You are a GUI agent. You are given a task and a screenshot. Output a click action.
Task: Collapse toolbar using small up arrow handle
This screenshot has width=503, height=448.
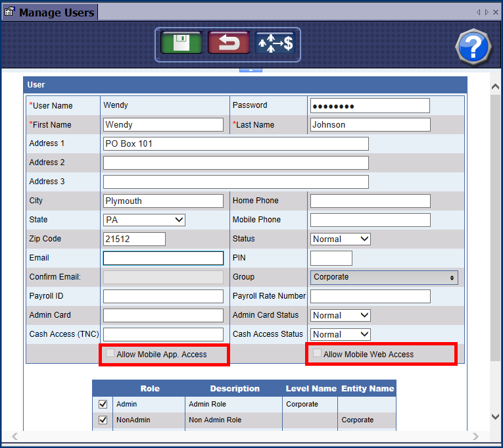[x=251, y=69]
